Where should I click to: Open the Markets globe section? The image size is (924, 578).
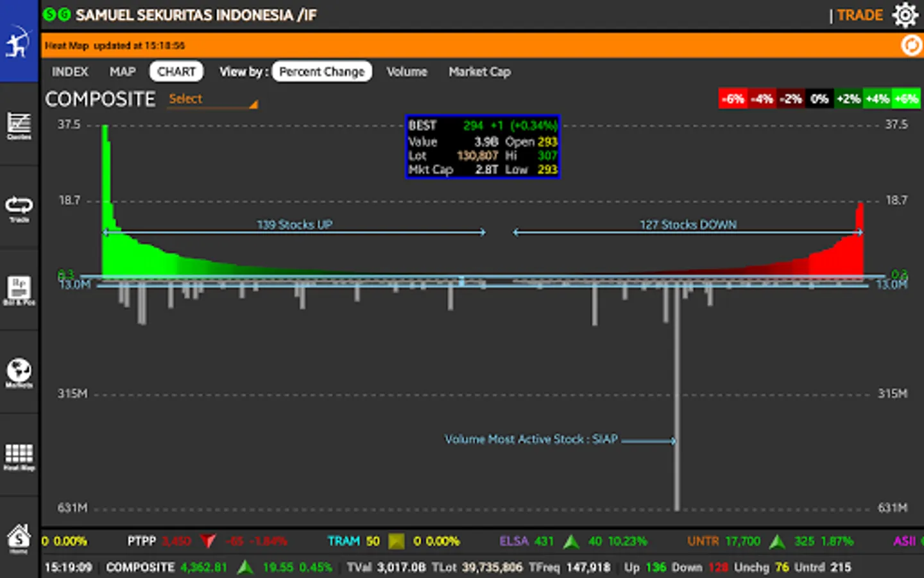pos(19,373)
